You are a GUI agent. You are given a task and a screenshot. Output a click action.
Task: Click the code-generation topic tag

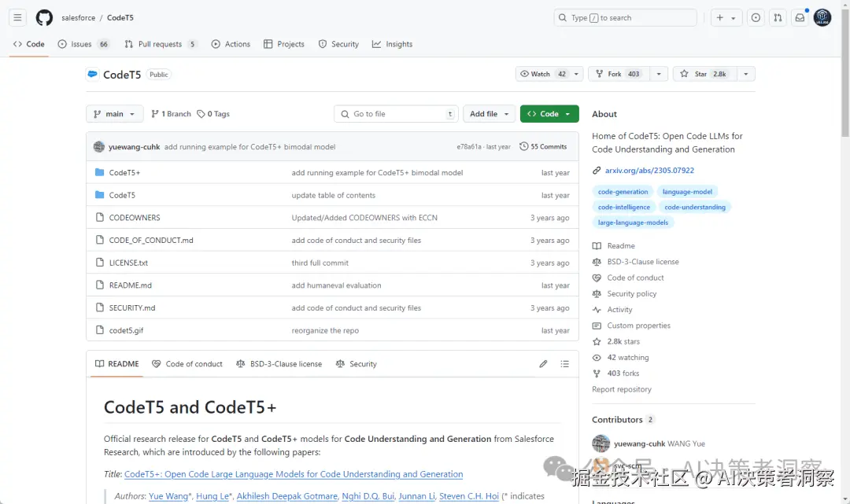[623, 192]
